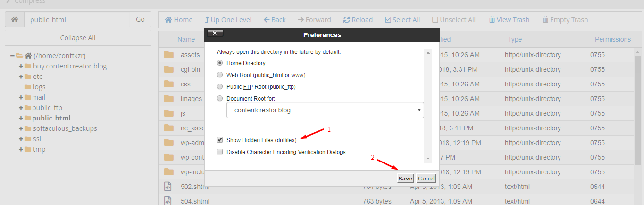Sort files by the Type column header

(x=515, y=39)
